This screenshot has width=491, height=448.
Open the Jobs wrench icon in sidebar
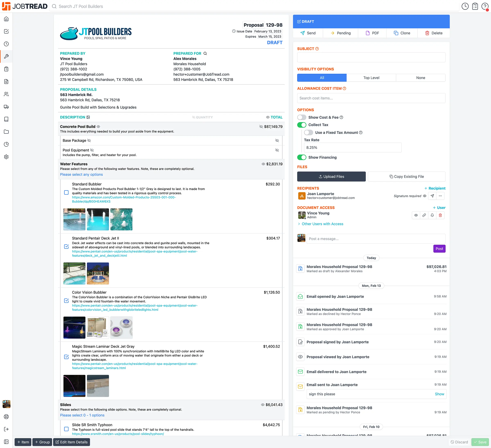(x=6, y=56)
